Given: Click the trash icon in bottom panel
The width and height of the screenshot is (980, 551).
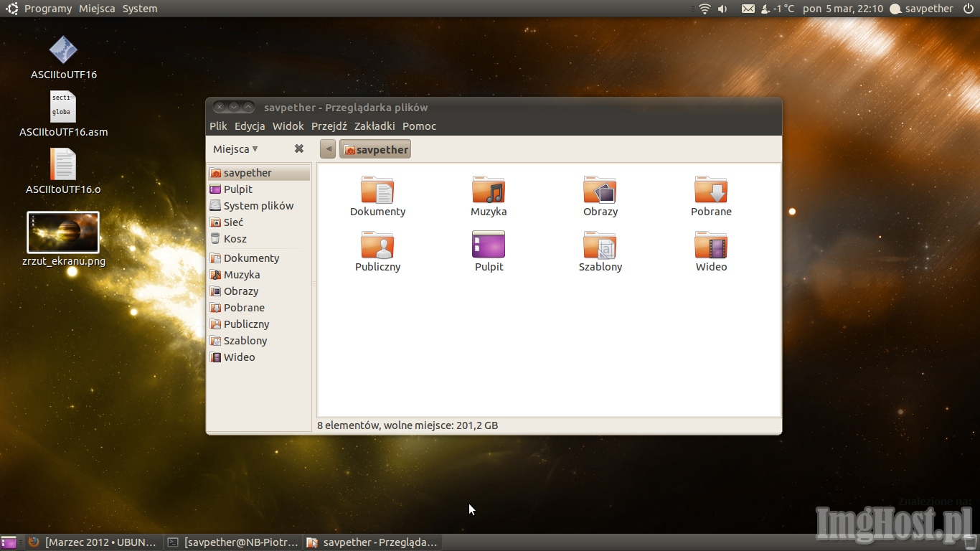Looking at the screenshot, I should point(970,542).
